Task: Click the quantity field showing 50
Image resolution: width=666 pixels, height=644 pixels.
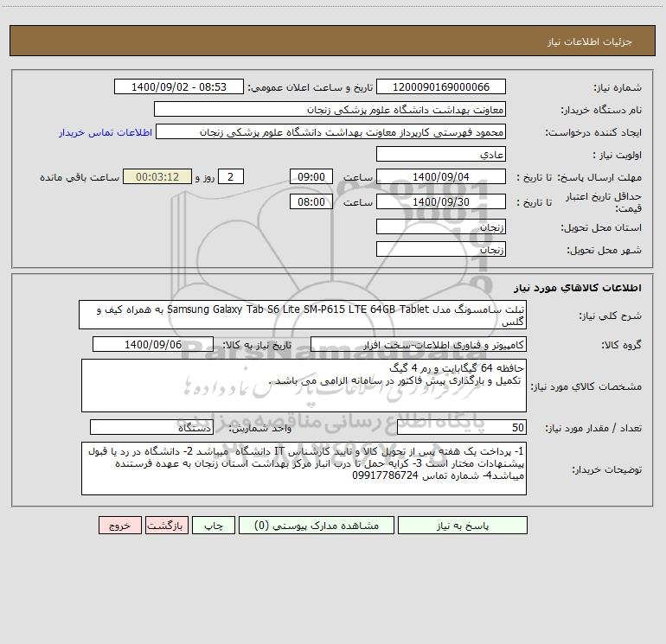Action: 462,428
